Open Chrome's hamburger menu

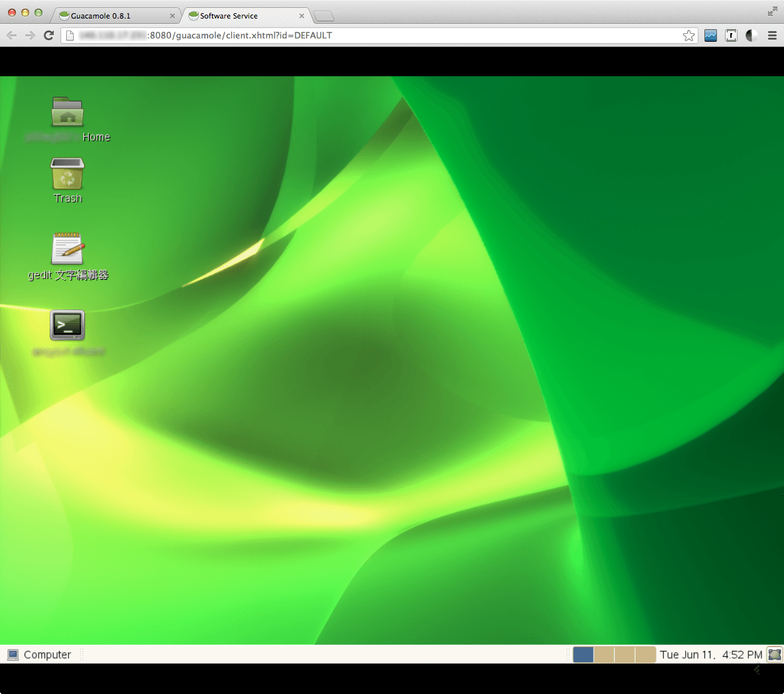[x=772, y=36]
